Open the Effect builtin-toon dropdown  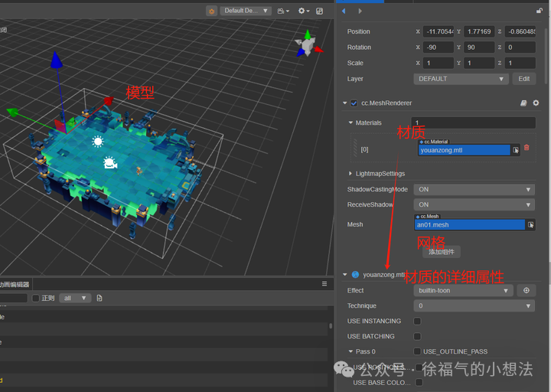[463, 290]
